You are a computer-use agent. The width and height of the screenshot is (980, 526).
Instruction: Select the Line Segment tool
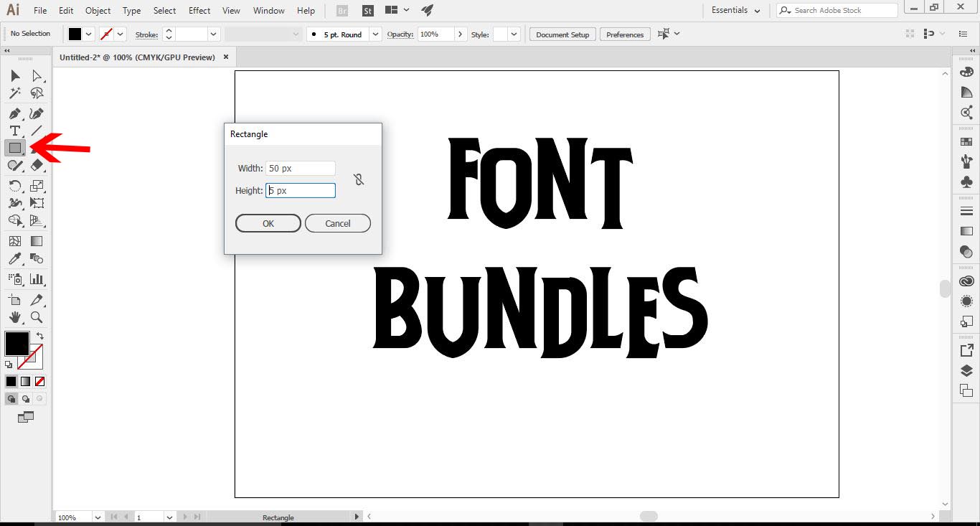[x=37, y=131]
